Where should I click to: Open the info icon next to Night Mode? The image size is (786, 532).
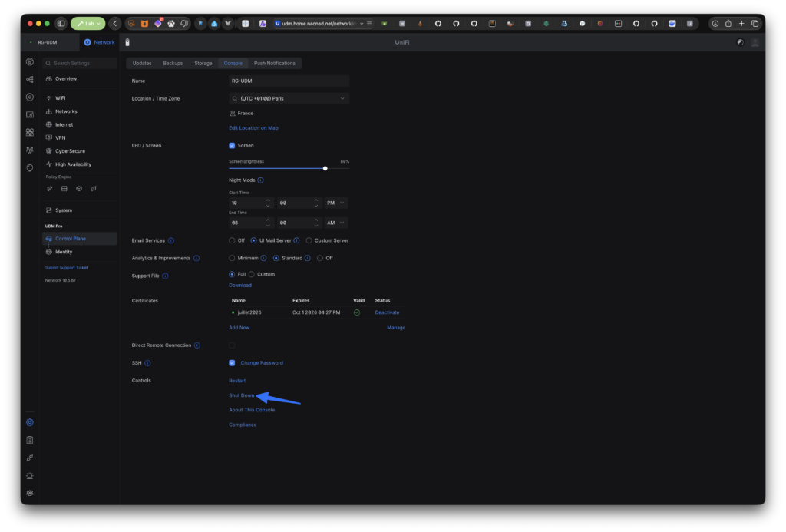261,180
